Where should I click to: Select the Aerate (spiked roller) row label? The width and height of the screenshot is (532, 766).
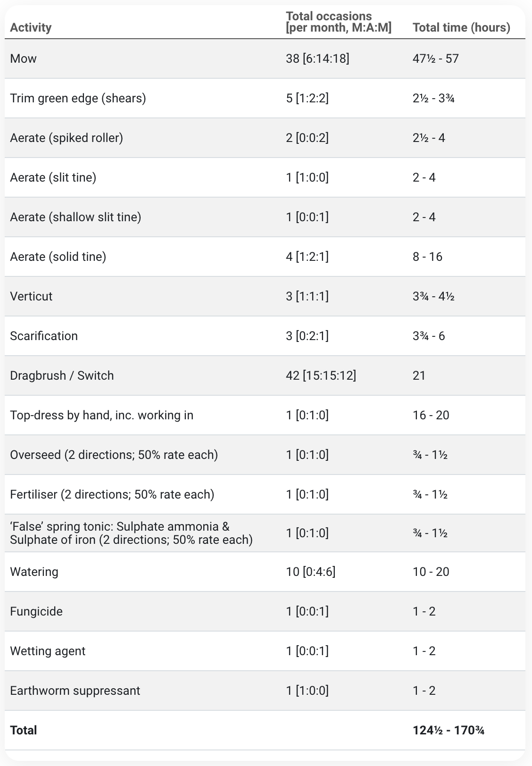(66, 138)
